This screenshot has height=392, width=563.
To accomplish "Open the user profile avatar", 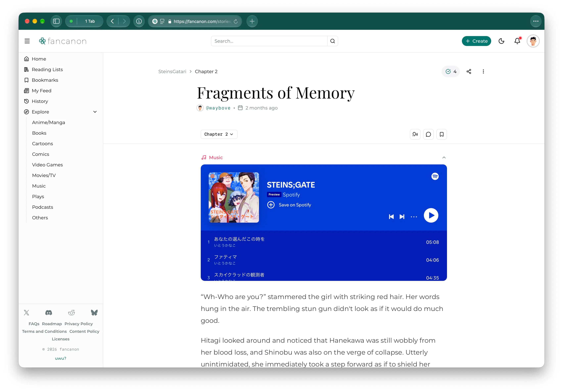I will click(x=533, y=41).
